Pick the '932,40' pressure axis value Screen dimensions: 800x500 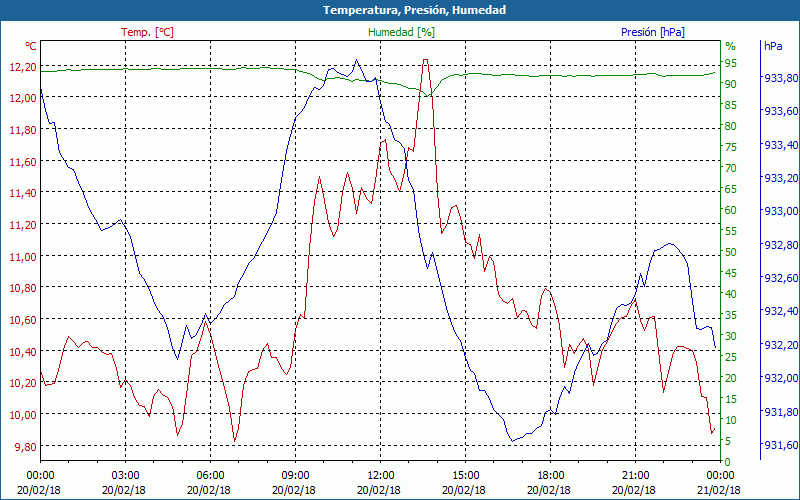(x=781, y=312)
